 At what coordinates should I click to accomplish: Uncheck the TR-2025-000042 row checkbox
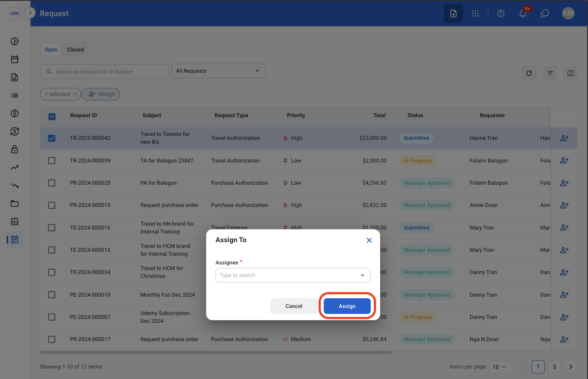51,138
